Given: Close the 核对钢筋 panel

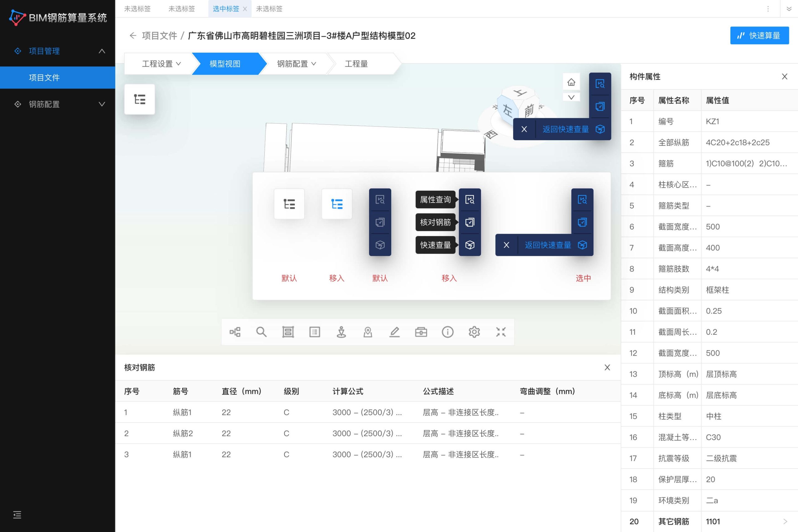Looking at the screenshot, I should (607, 367).
